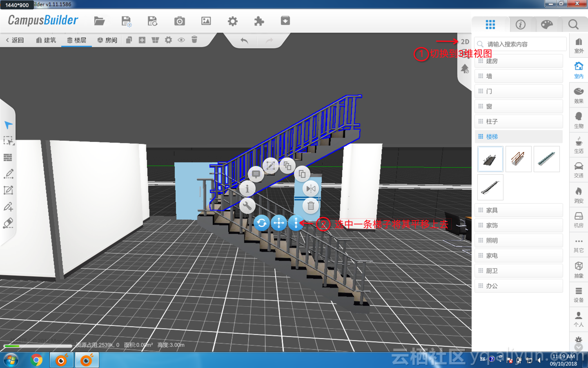This screenshot has width=588, height=368.
Task: Click the rotate button on stair gizmo
Action: (x=262, y=223)
